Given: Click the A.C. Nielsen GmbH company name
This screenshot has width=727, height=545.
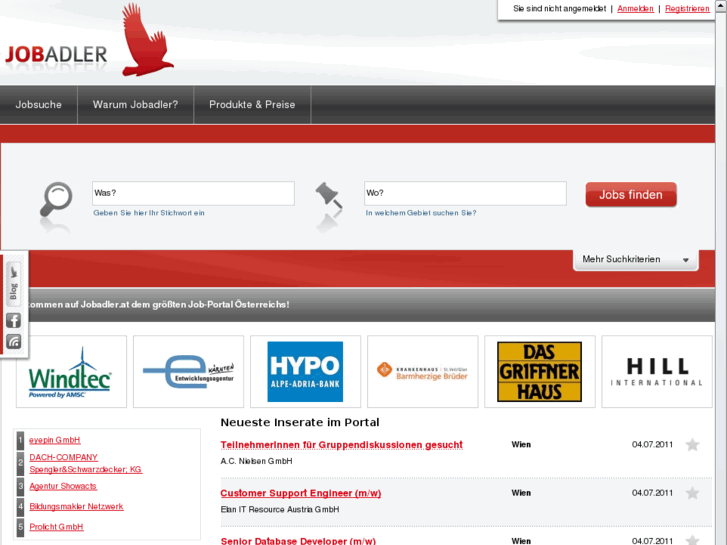Looking at the screenshot, I should [256, 461].
